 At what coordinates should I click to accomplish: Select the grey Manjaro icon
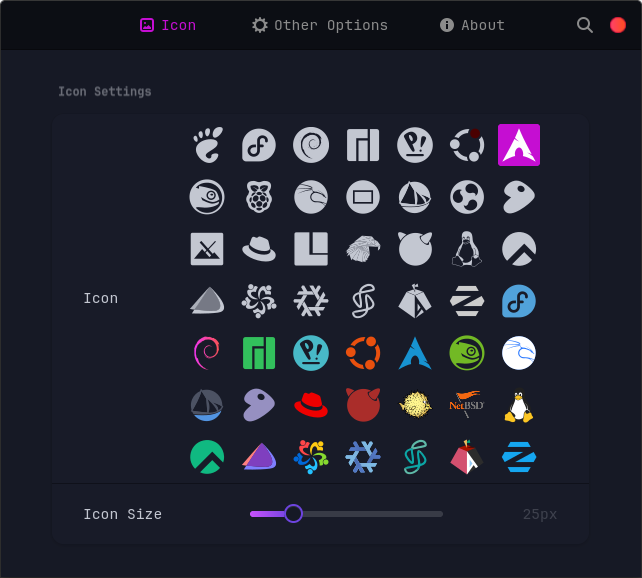pyautogui.click(x=363, y=145)
